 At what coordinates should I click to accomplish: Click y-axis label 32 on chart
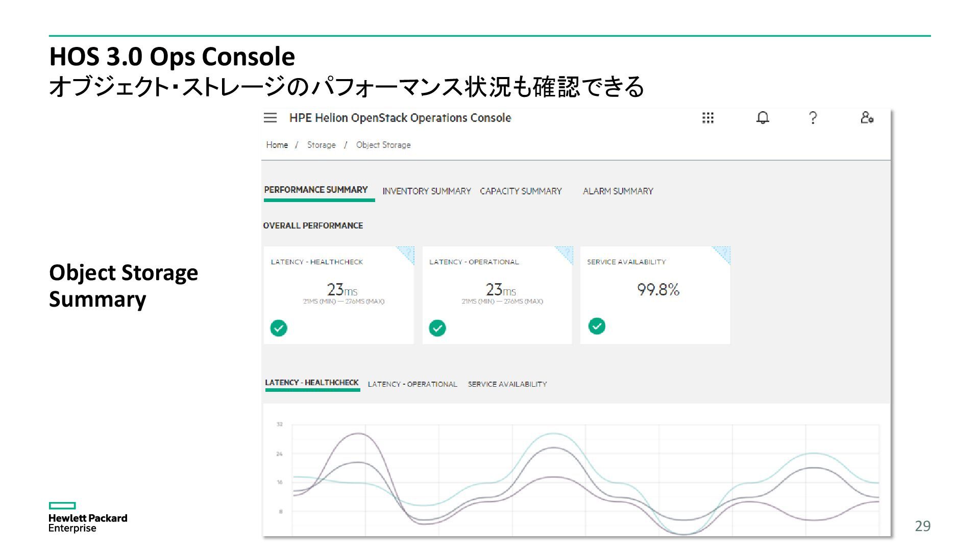280,424
